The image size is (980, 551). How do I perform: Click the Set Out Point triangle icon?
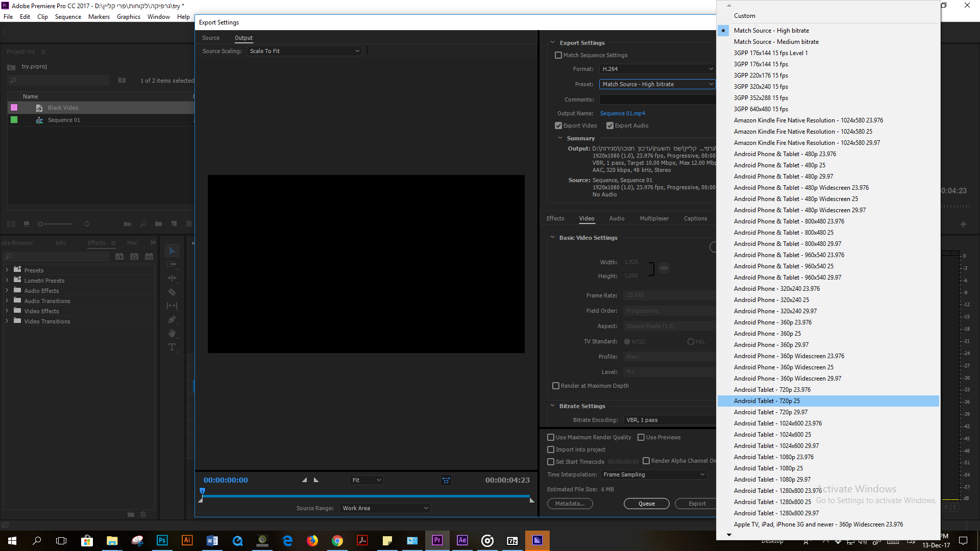pyautogui.click(x=316, y=480)
